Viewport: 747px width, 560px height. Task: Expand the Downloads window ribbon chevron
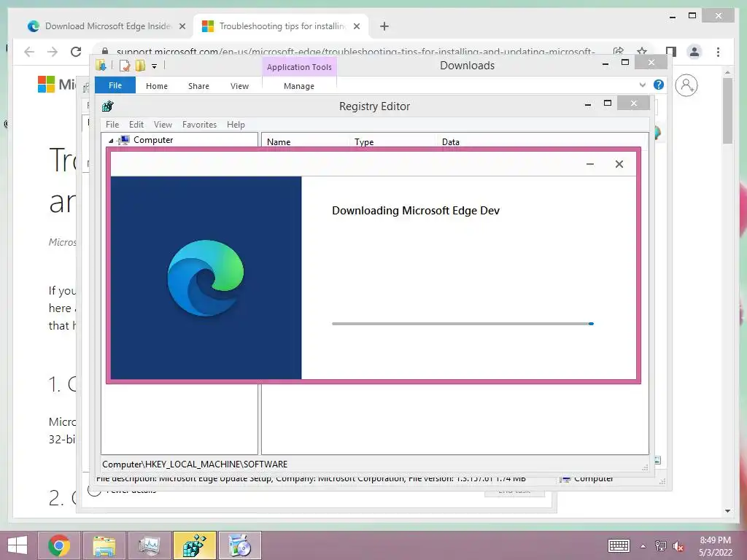pyautogui.click(x=642, y=85)
